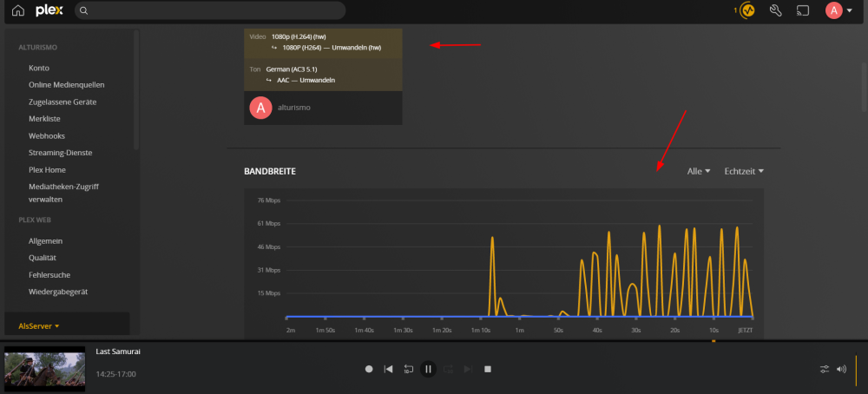Click the JETZT label on chart axis
The height and width of the screenshot is (394, 868).
(x=745, y=331)
